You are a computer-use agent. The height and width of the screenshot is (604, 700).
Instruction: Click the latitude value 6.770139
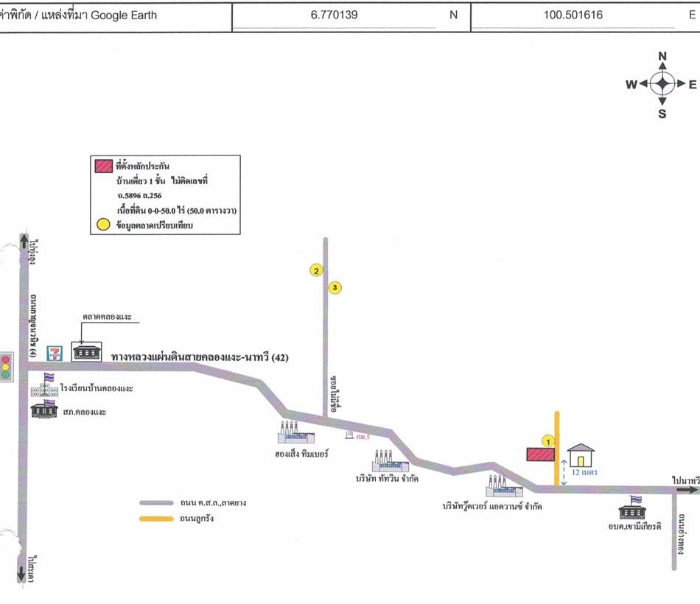click(x=335, y=15)
